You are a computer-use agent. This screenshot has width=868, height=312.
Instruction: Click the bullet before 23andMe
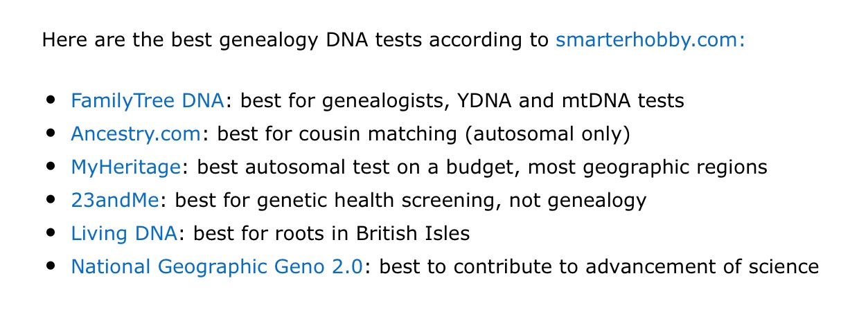click(x=51, y=201)
